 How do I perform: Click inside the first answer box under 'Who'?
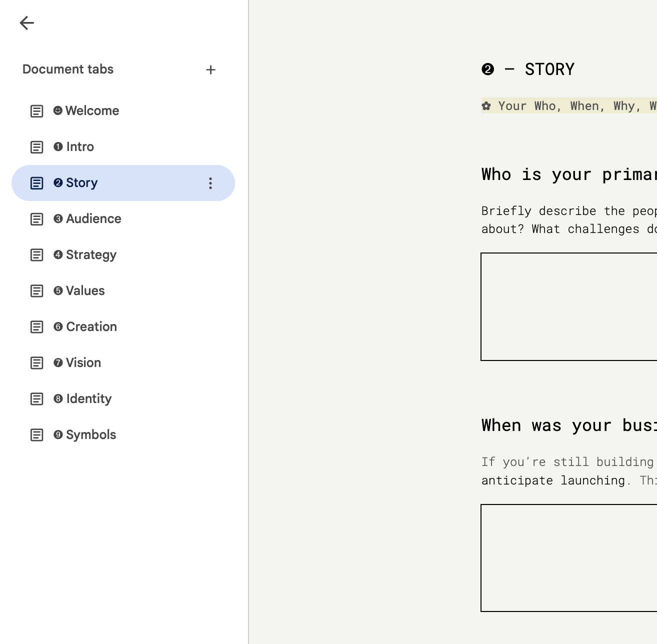click(x=569, y=306)
